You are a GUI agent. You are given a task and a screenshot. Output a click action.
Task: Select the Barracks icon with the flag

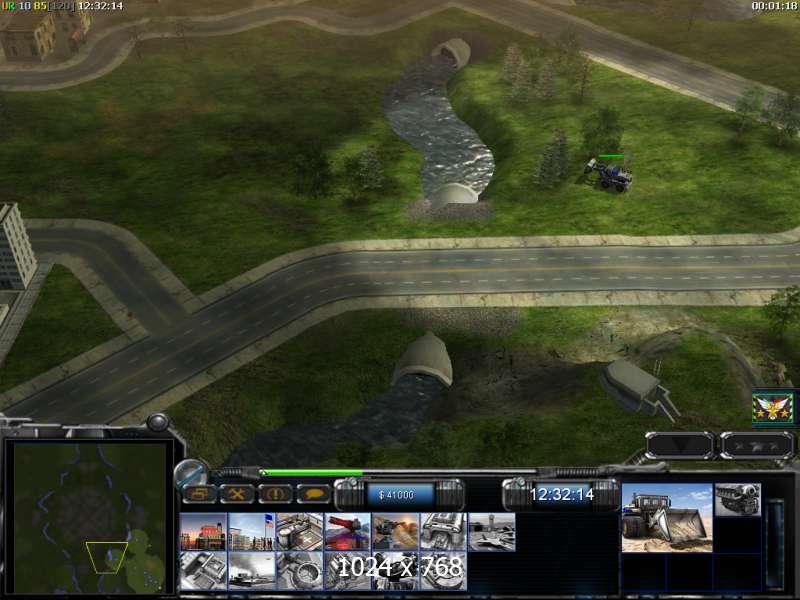pyautogui.click(x=251, y=532)
